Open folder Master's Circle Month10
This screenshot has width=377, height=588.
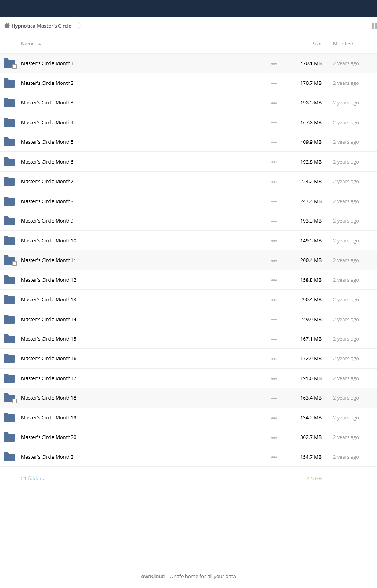pos(49,240)
